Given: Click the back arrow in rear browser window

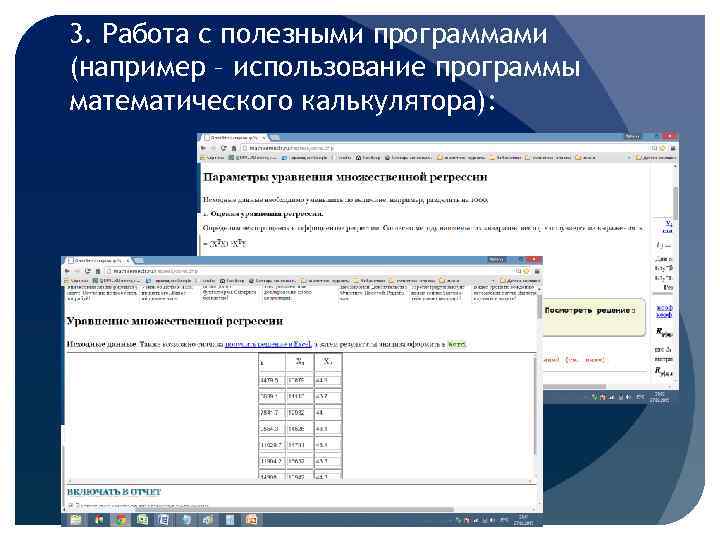Looking at the screenshot, I should (204, 148).
